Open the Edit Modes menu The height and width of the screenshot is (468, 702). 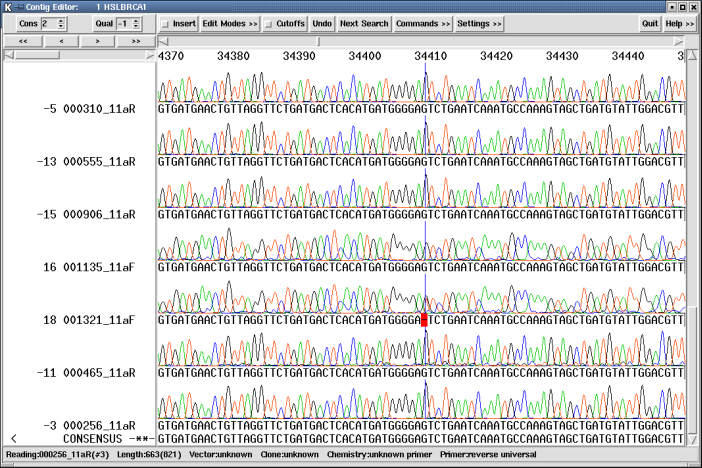tap(230, 23)
